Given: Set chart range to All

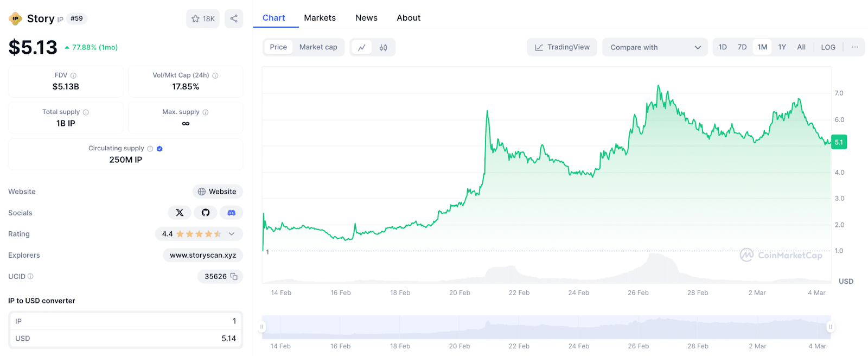Looking at the screenshot, I should tap(801, 47).
